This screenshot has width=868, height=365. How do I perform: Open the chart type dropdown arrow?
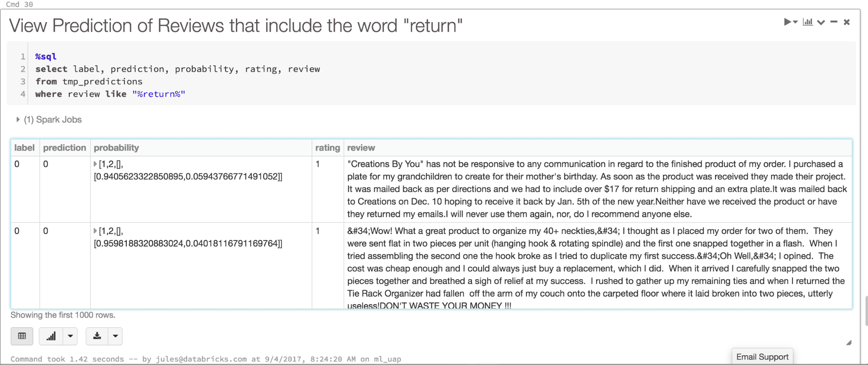(70, 336)
